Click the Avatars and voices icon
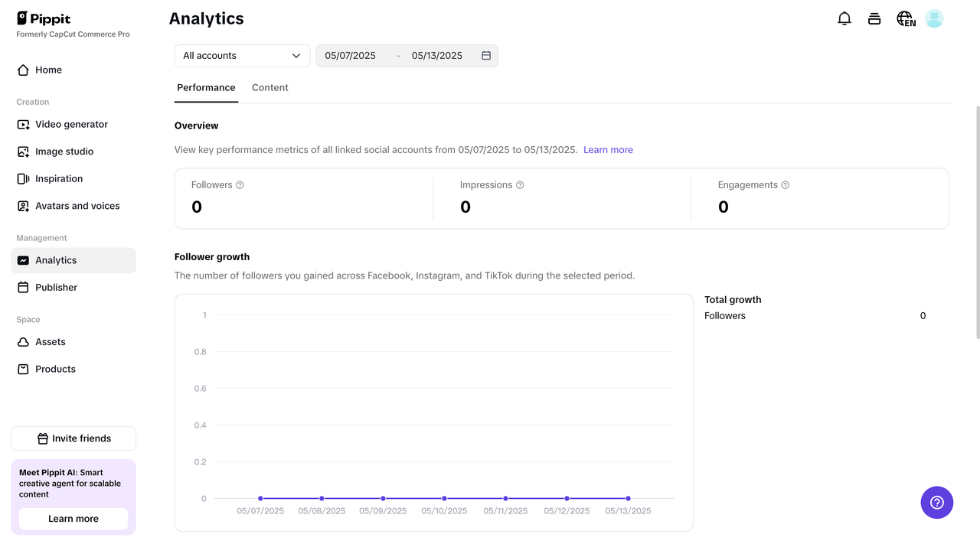The image size is (980, 544). [24, 205]
